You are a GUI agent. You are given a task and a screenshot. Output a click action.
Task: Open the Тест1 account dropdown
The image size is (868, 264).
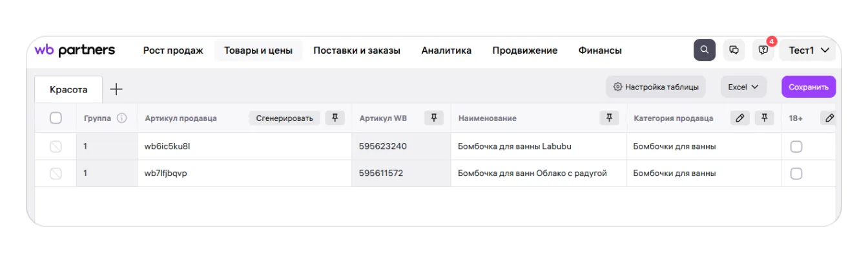pyautogui.click(x=809, y=50)
